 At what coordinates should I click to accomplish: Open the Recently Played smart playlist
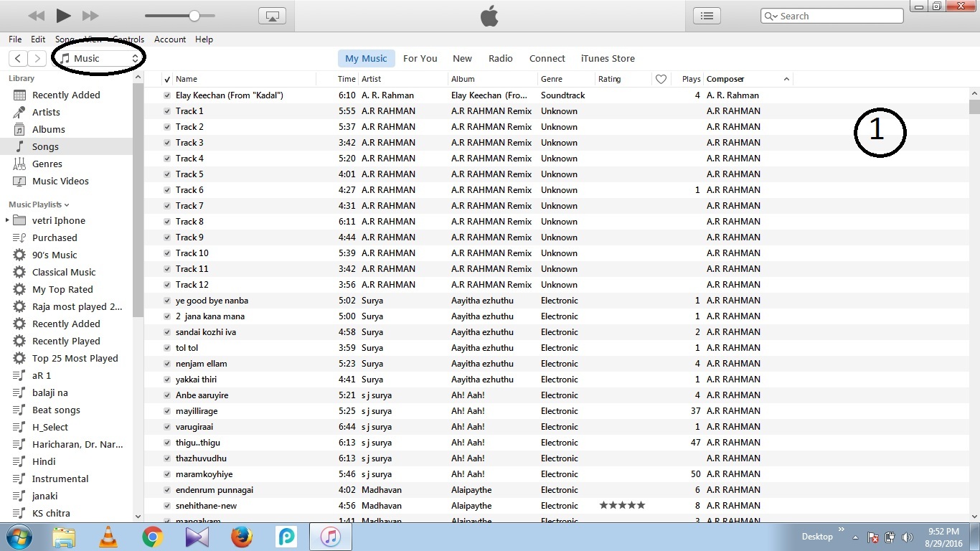tap(66, 341)
